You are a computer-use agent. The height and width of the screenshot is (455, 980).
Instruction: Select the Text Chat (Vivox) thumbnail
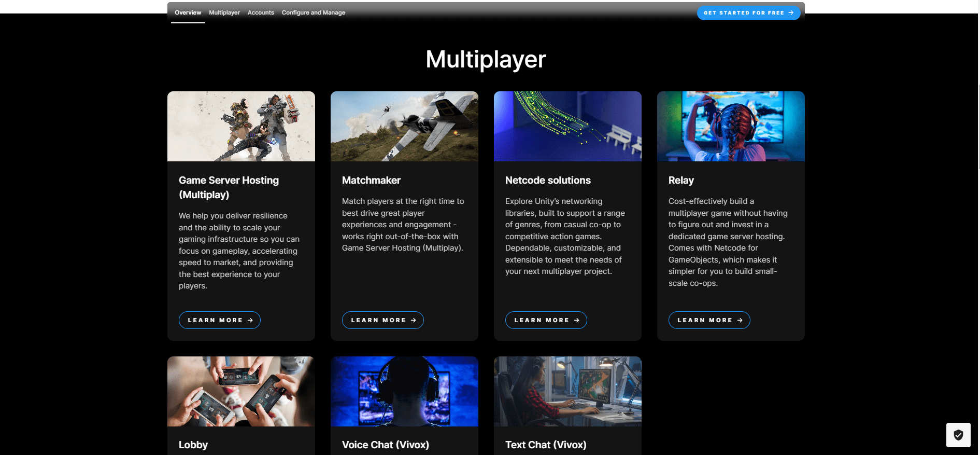point(567,391)
